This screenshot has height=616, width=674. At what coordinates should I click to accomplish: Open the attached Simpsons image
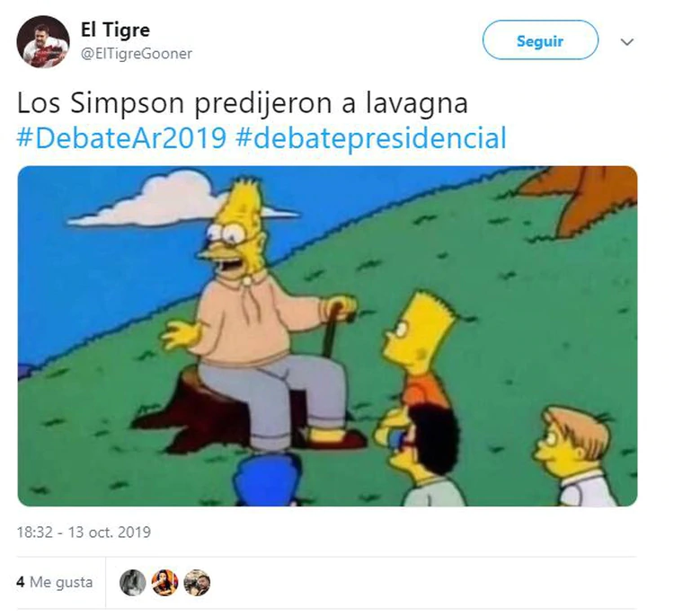[327, 336]
